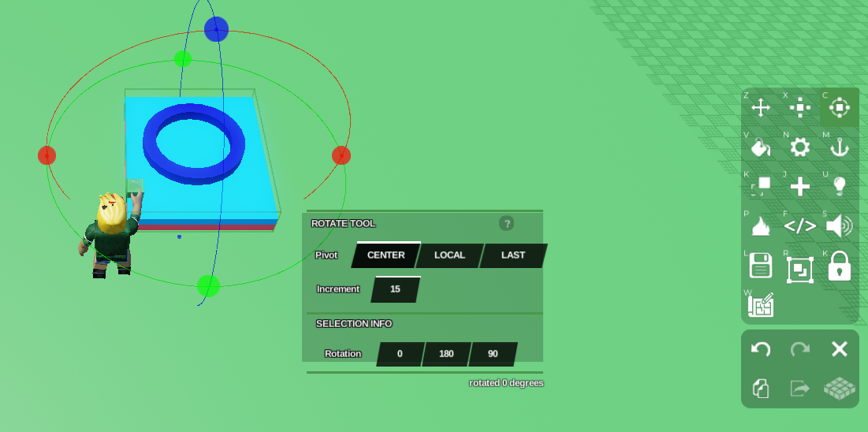This screenshot has width=868, height=432.
Task: Select the Anchor tool
Action: [x=840, y=147]
